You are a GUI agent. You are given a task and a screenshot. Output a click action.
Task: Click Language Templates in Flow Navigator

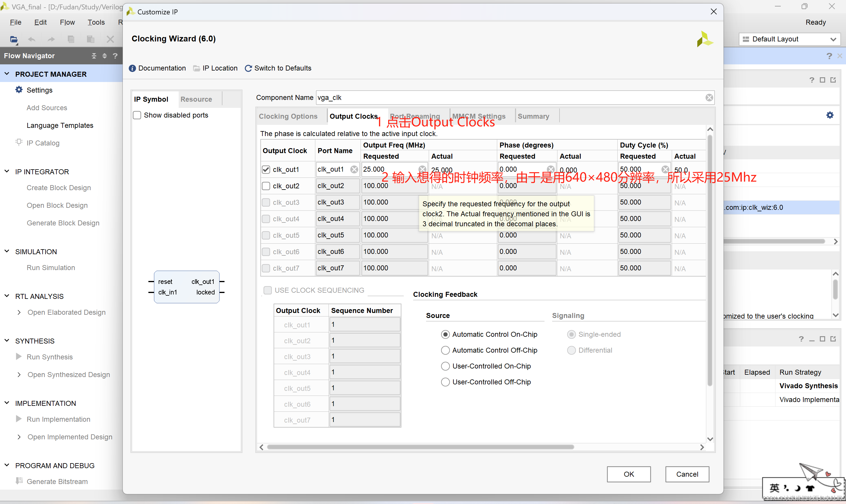pos(60,125)
